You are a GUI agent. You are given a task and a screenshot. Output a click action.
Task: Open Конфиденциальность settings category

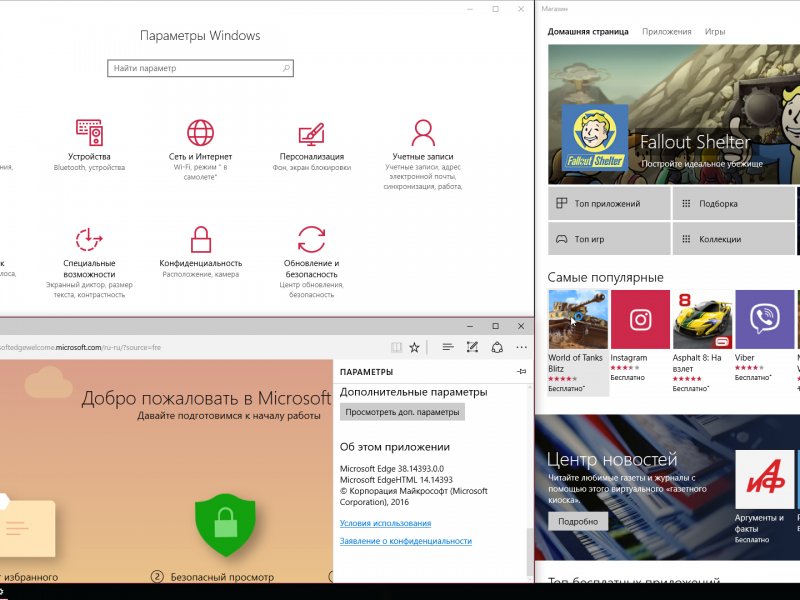pyautogui.click(x=201, y=252)
